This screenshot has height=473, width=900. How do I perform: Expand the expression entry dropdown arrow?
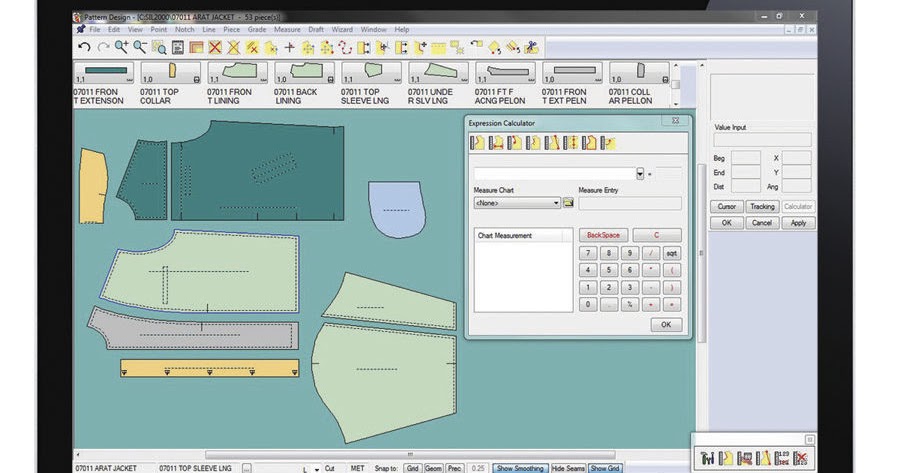(x=640, y=174)
